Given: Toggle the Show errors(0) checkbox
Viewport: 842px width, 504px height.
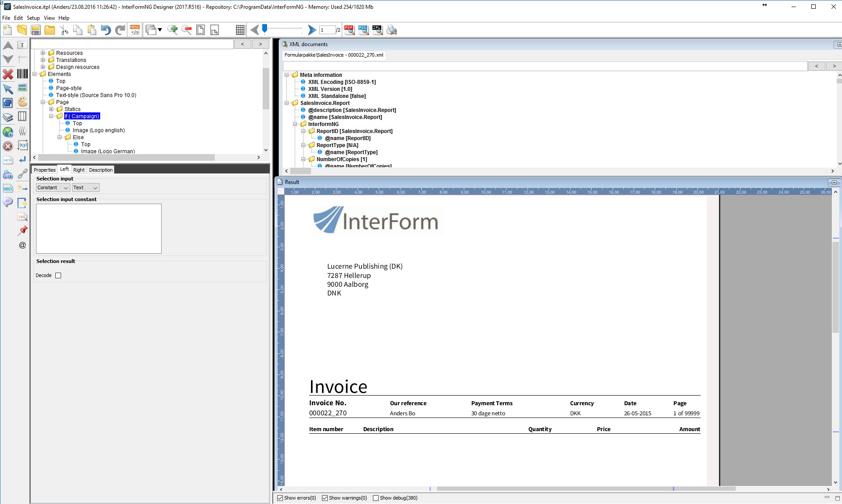Looking at the screenshot, I should tap(280, 498).
